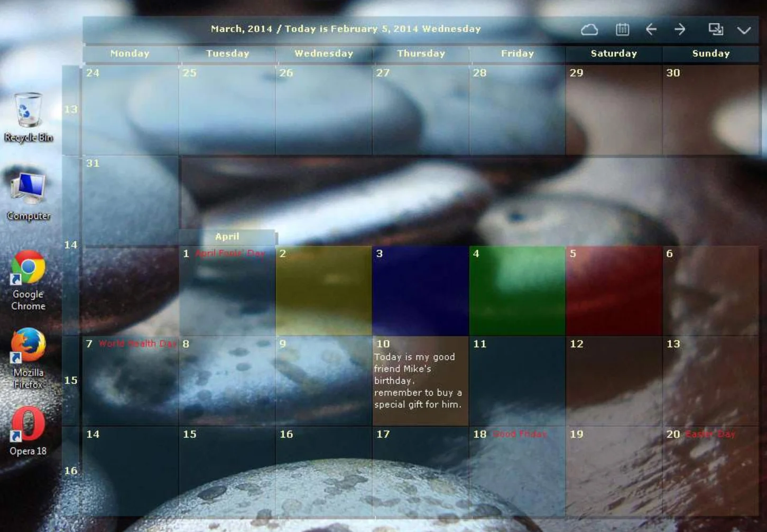Select March 29 Saturday cell
Viewport: 767px width, 532px height.
614,110
